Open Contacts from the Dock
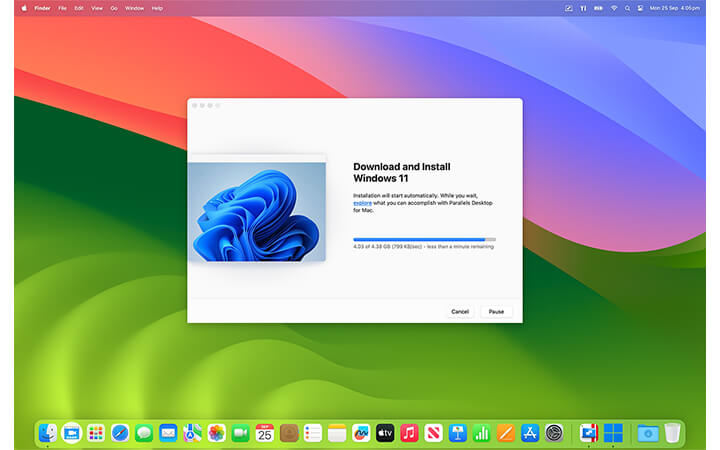The height and width of the screenshot is (450, 720). pos(289,433)
